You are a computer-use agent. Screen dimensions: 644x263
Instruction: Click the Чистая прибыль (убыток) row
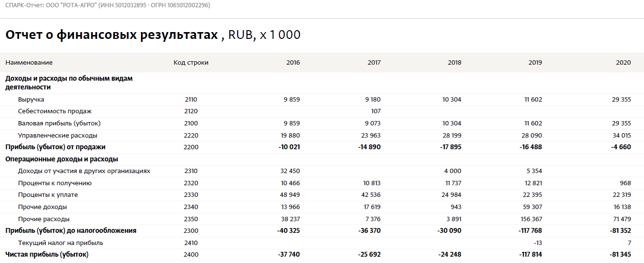322,254
